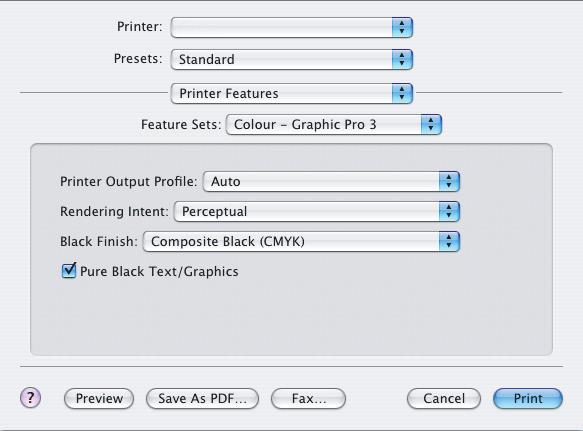Image resolution: width=583 pixels, height=431 pixels.
Task: Open the Printer Features pane menu
Action: (292, 93)
